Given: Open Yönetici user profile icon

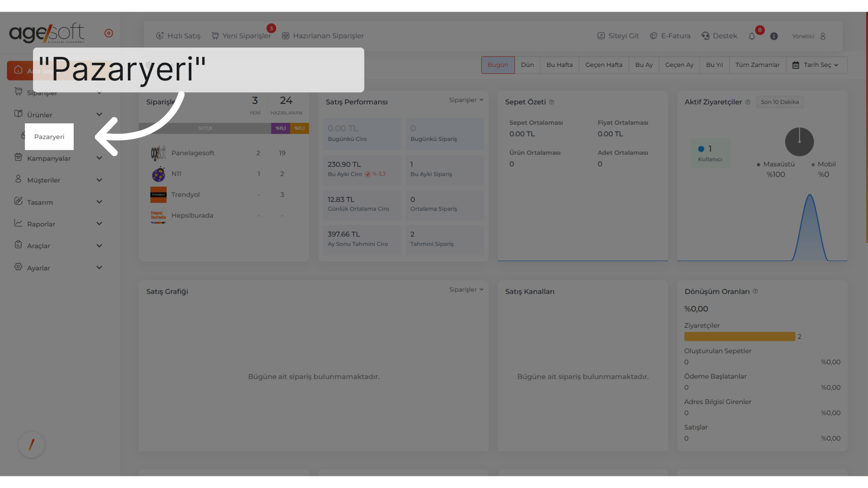Looking at the screenshot, I should point(823,36).
